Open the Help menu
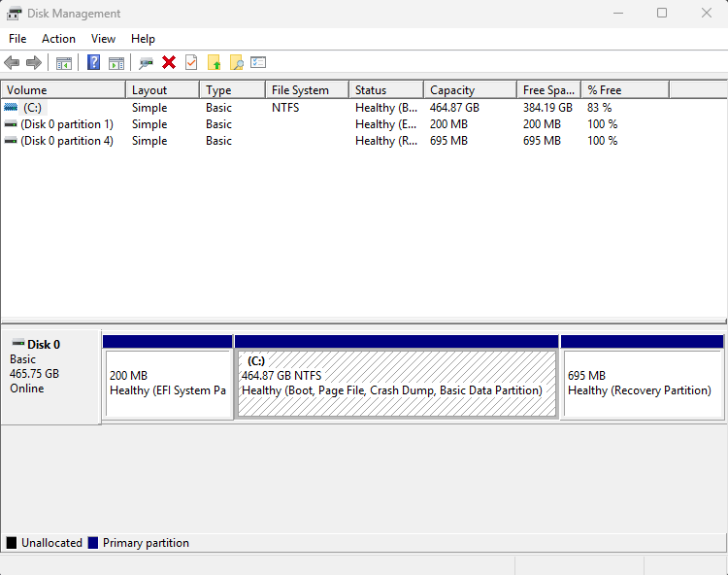728x575 pixels. [143, 39]
